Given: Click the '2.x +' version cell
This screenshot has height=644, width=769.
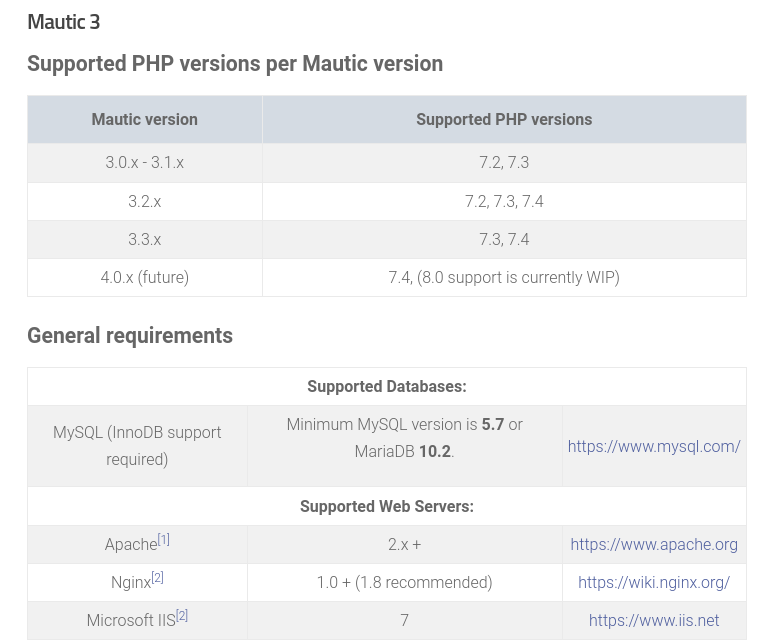Looking at the screenshot, I should coord(405,544).
